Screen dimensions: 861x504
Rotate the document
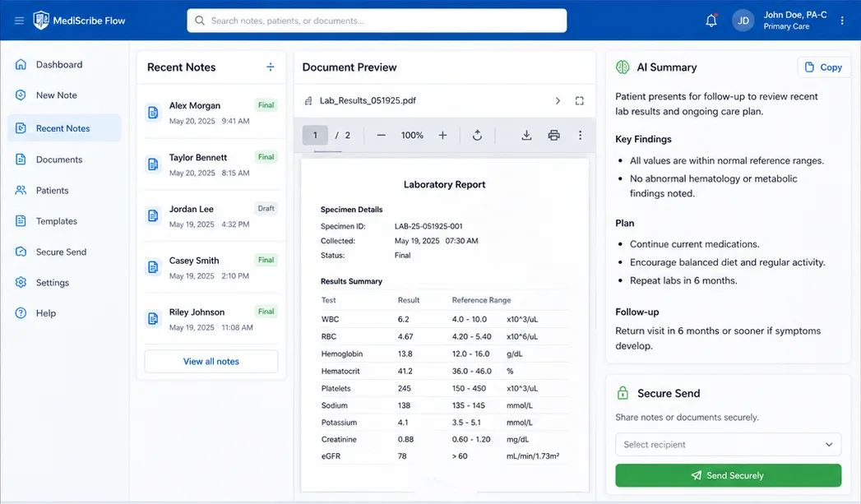click(477, 135)
